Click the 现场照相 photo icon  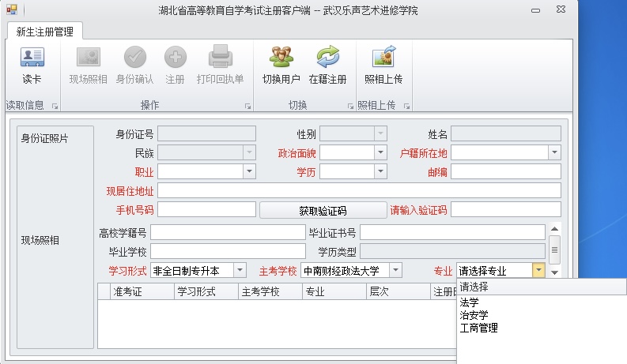tap(89, 57)
